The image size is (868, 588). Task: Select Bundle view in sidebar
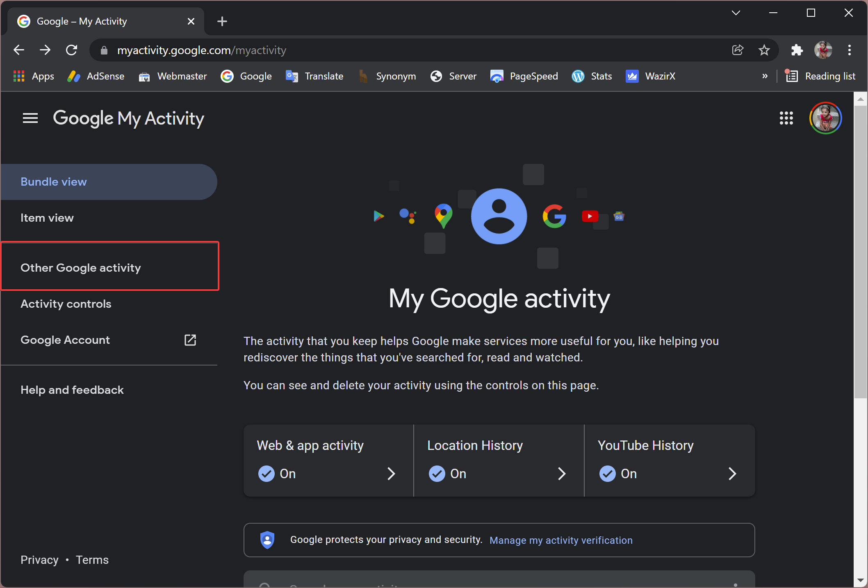[x=109, y=182]
